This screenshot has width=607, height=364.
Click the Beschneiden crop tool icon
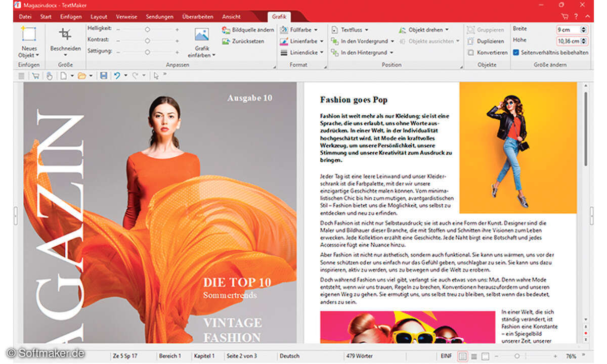65,34
